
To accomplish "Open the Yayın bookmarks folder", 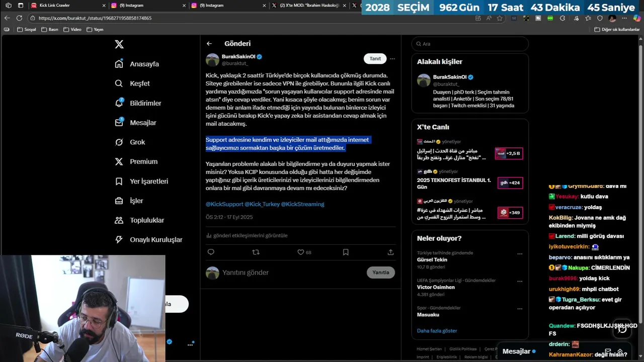I will pyautogui.click(x=95, y=30).
